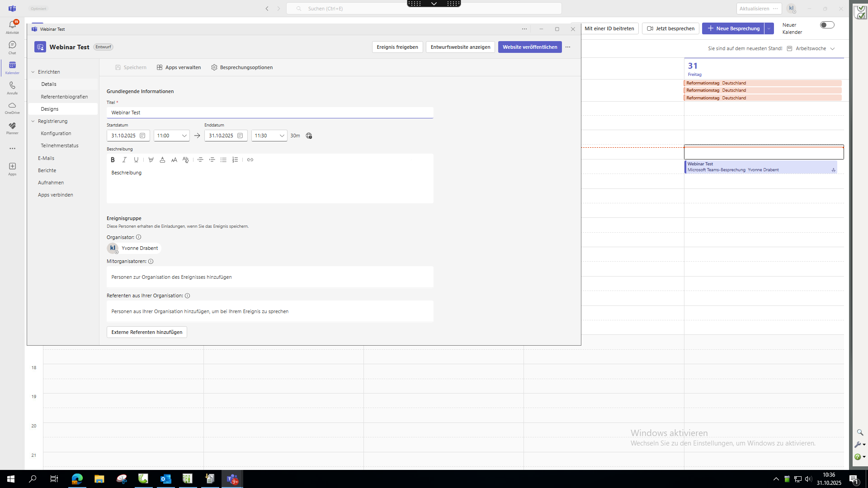Click the Mitorganisatoren input field
The width and height of the screenshot is (868, 488).
click(x=270, y=277)
